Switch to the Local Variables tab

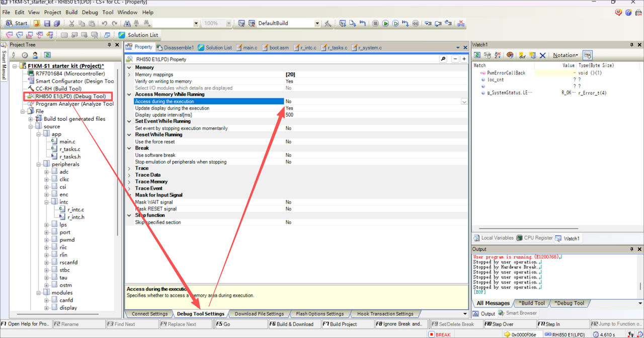[494, 238]
